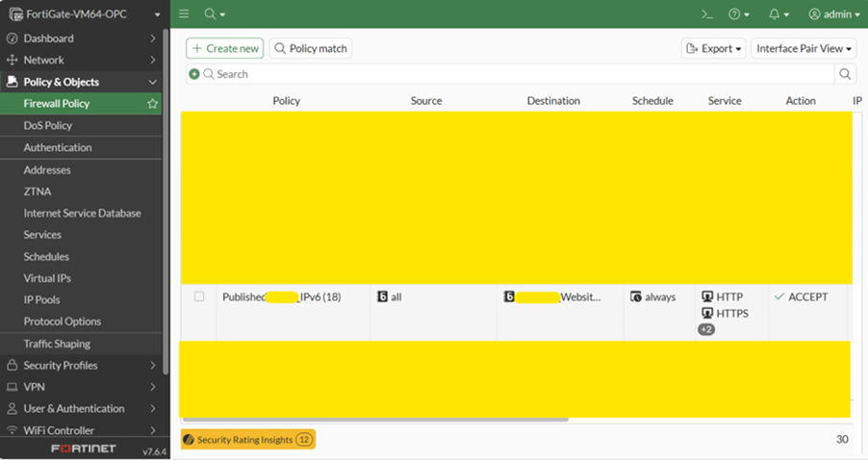Click the Policy match button
Viewport: 868px width, 460px height.
click(x=311, y=48)
